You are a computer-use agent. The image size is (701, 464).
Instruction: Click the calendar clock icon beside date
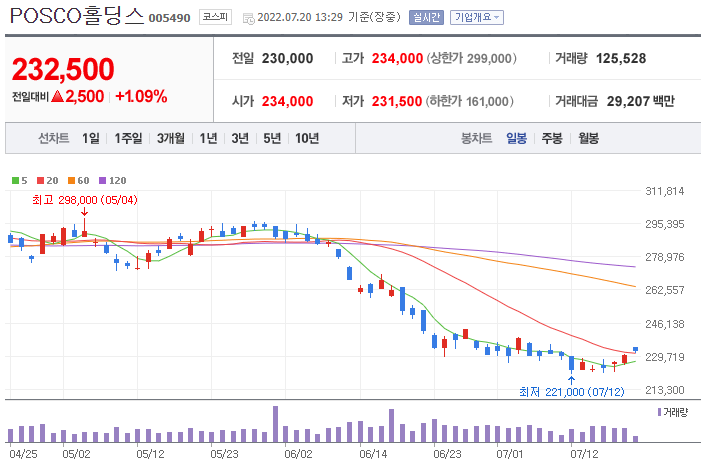pos(248,19)
